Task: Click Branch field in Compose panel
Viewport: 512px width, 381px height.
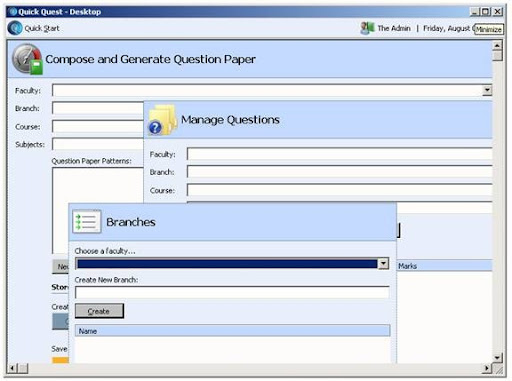Action: point(98,108)
